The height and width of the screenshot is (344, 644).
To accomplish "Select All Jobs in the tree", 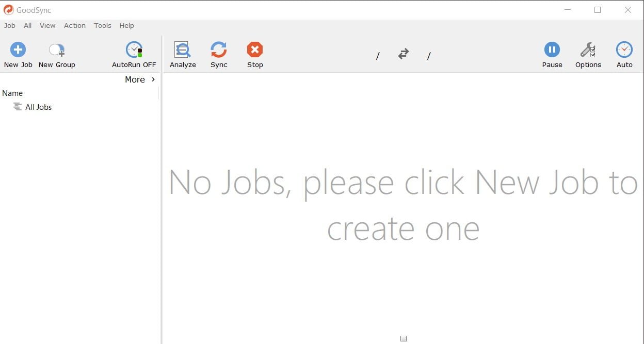I will [39, 107].
